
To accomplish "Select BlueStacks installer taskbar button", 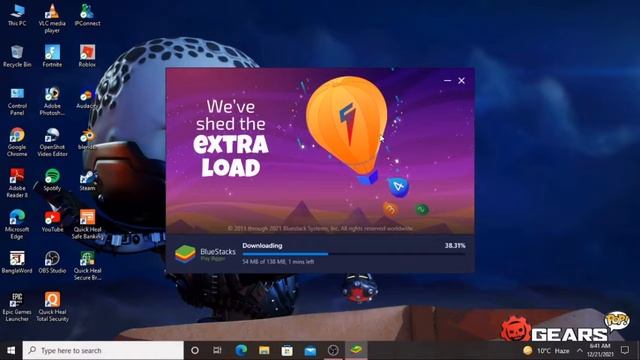I will pos(356,350).
